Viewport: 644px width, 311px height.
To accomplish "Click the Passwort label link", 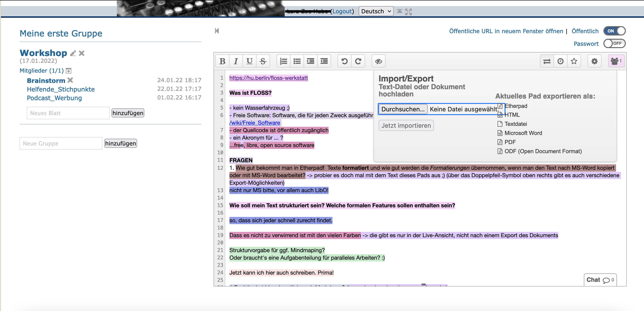I will pyautogui.click(x=586, y=44).
